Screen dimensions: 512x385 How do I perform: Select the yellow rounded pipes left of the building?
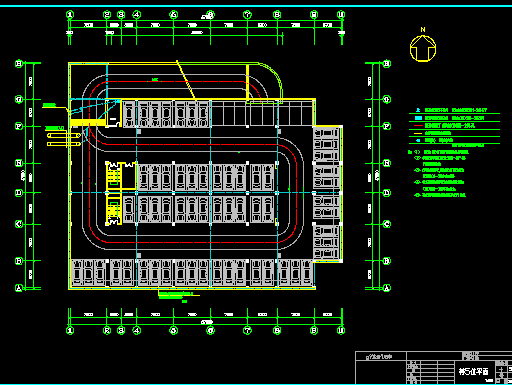click(64, 140)
